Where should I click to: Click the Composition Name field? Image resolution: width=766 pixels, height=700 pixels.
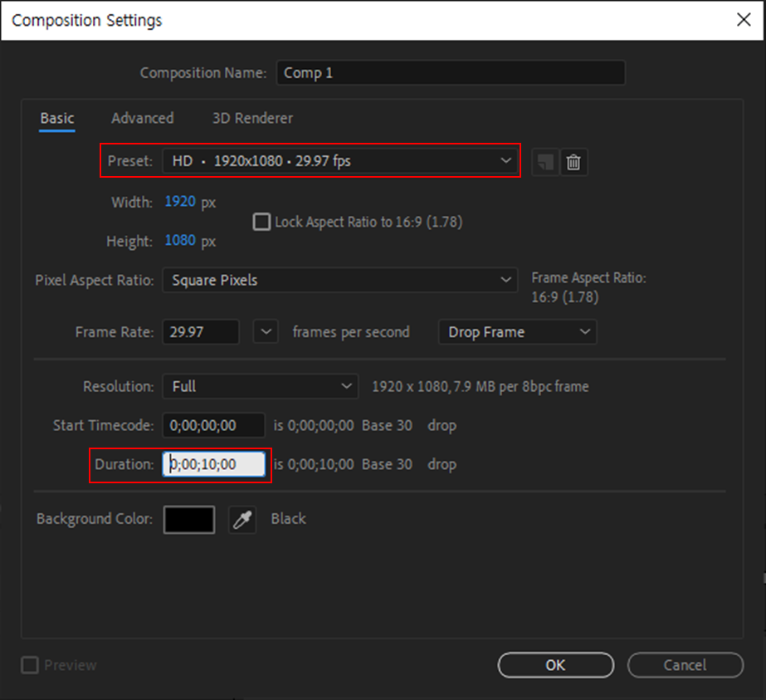point(451,73)
